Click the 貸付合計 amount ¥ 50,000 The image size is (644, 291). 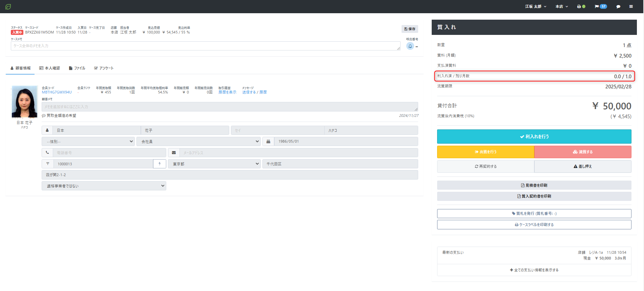click(x=612, y=106)
